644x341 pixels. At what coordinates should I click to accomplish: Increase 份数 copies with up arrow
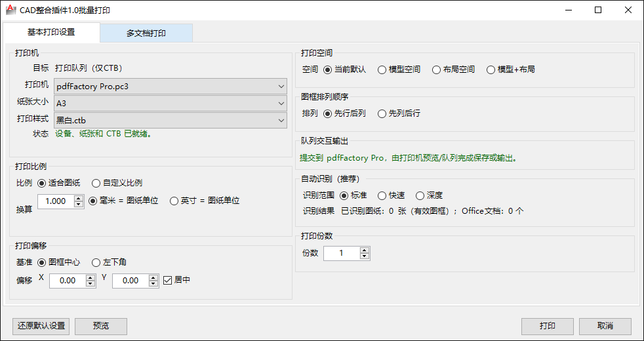pos(365,251)
